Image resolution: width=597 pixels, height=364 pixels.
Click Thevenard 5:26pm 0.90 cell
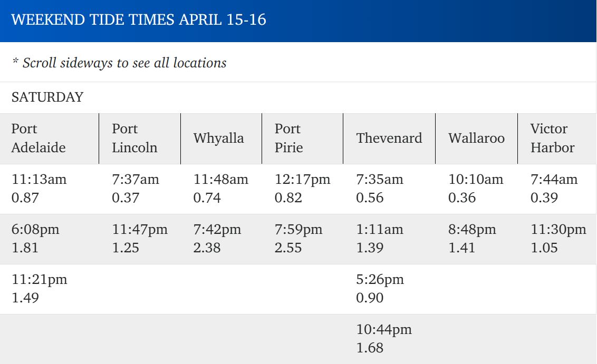[380, 289]
